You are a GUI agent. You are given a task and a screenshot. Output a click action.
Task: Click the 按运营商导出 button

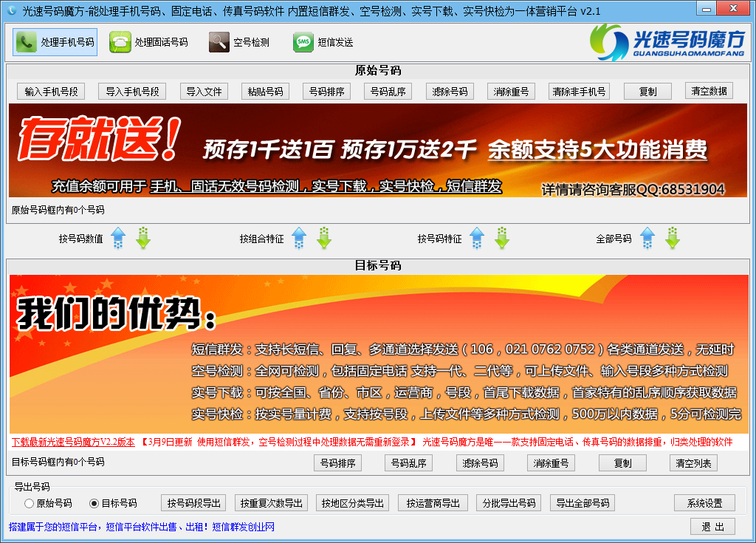coord(433,503)
